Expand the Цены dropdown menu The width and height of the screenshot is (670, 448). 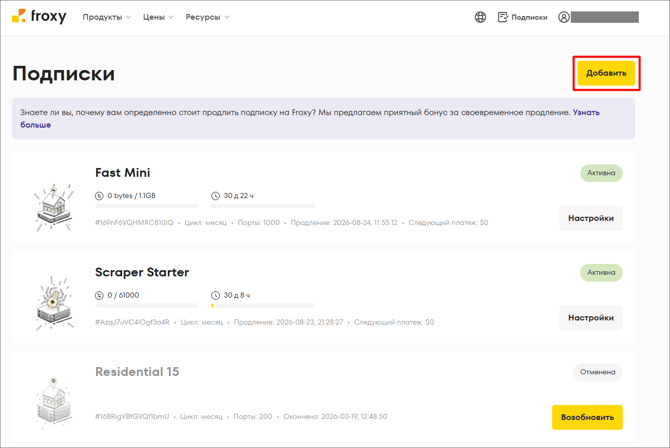pyautogui.click(x=158, y=17)
